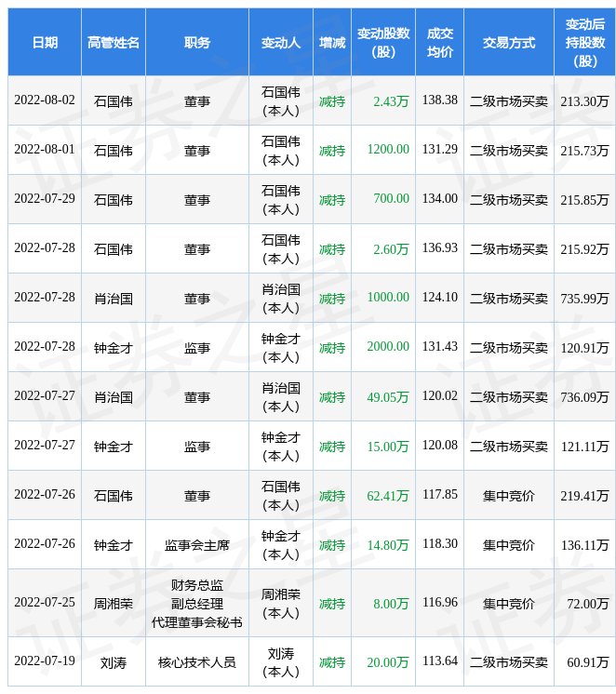616x694 pixels.
Task: Select 二级市场买卖 in the 2022-08-02 row
Action: [509, 101]
